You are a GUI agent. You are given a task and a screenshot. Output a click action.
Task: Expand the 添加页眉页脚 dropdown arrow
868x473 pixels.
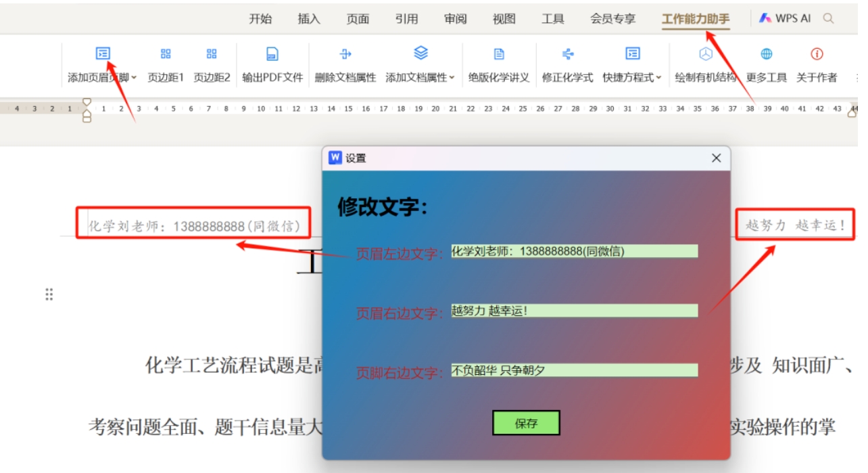click(x=134, y=78)
